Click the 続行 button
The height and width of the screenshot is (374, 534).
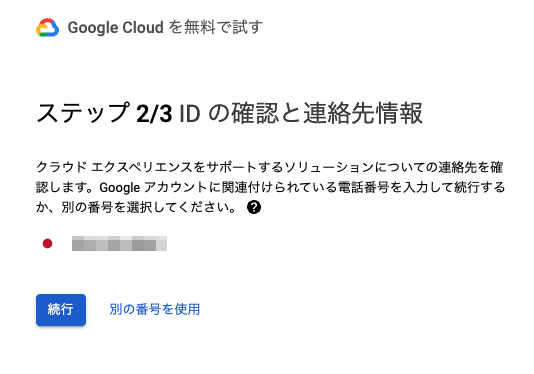pos(61,310)
